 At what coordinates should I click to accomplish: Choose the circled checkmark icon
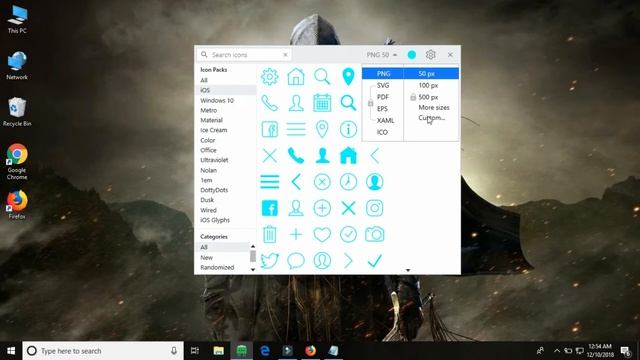(348, 234)
